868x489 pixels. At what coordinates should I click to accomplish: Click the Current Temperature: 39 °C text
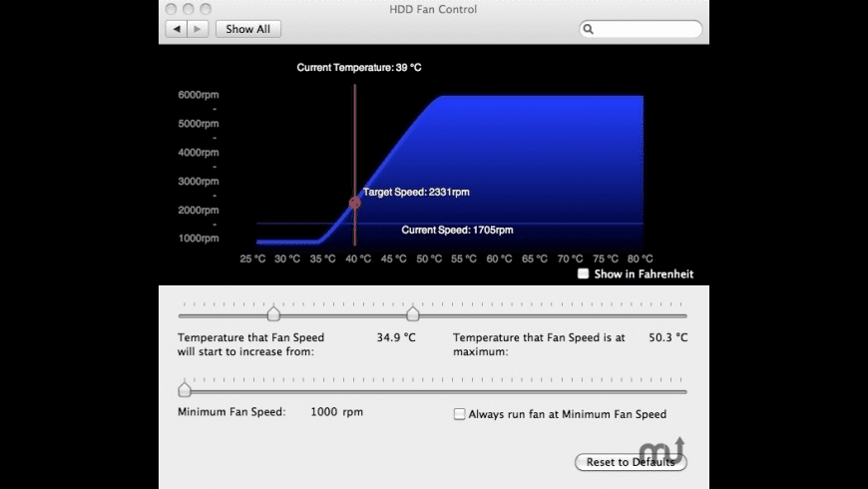tap(359, 68)
